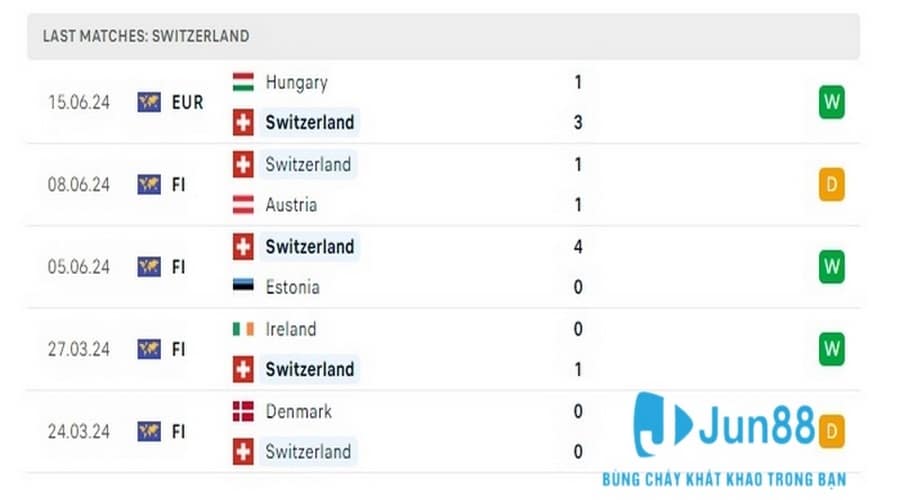Click the Last Matches: Switzerland header
Screen dimensions: 900x500
(x=146, y=36)
